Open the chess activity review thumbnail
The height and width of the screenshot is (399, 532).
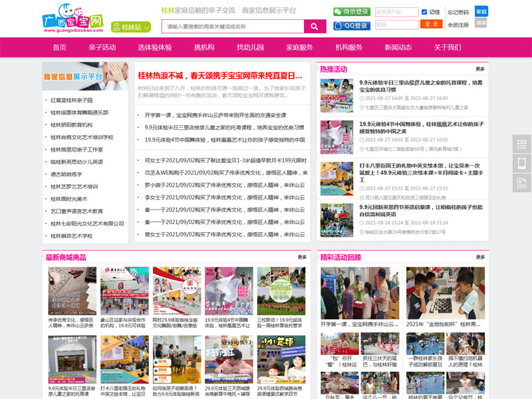tap(445, 293)
